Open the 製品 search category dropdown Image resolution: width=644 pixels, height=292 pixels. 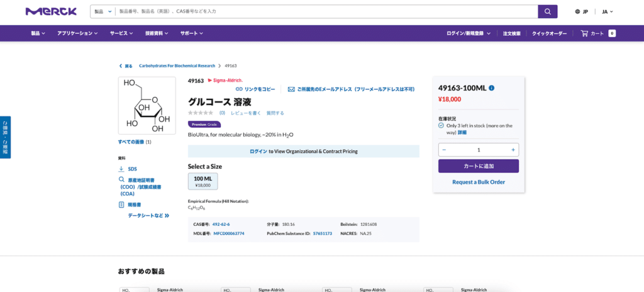pyautogui.click(x=103, y=11)
